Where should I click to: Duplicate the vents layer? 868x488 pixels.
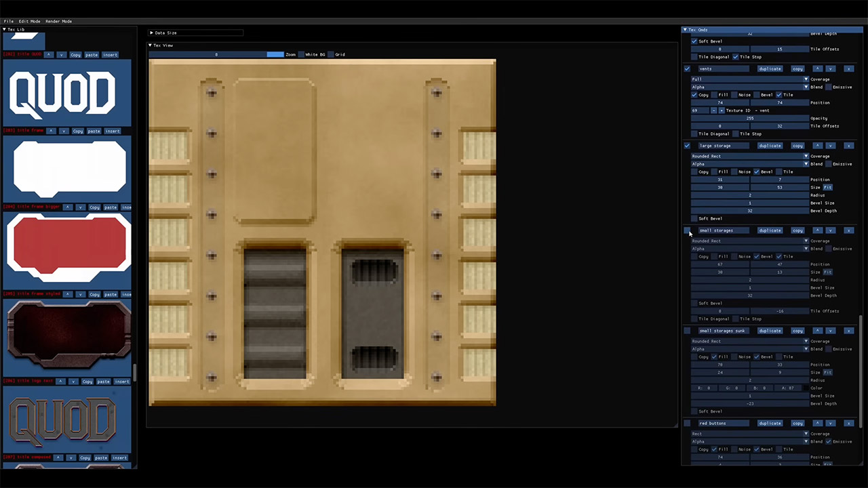pyautogui.click(x=770, y=68)
